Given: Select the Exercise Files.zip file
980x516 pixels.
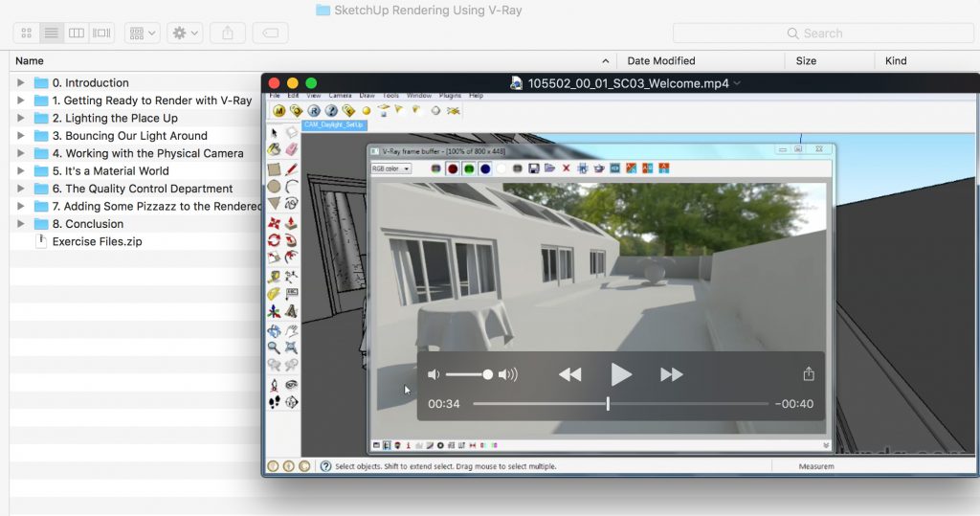Looking at the screenshot, I should (x=97, y=241).
